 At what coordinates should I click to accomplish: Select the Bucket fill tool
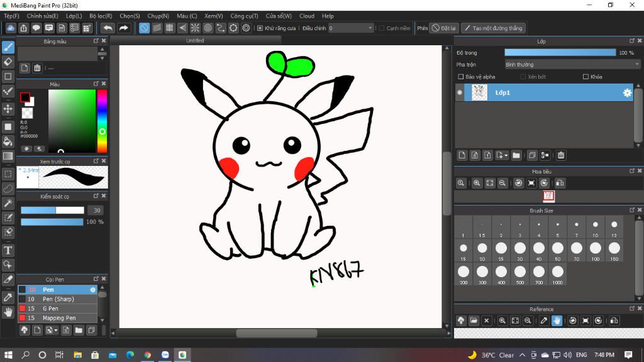[8, 141]
